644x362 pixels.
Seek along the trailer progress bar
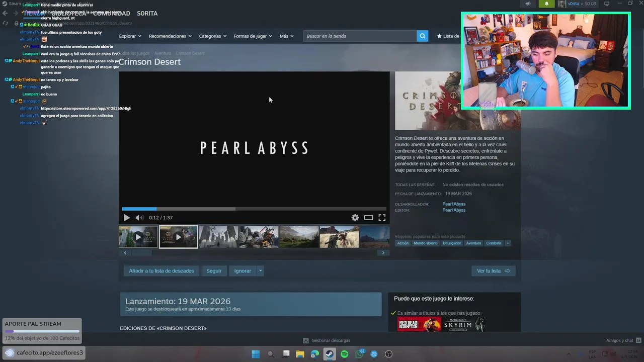point(254,209)
